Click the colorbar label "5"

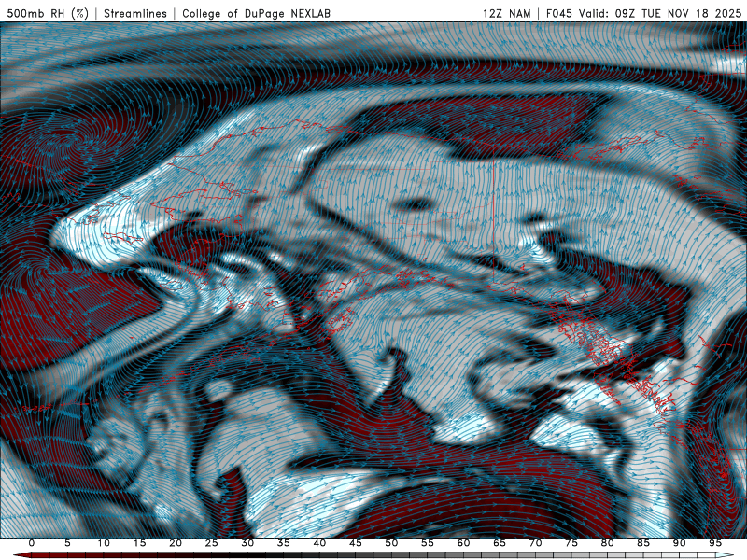point(67,543)
